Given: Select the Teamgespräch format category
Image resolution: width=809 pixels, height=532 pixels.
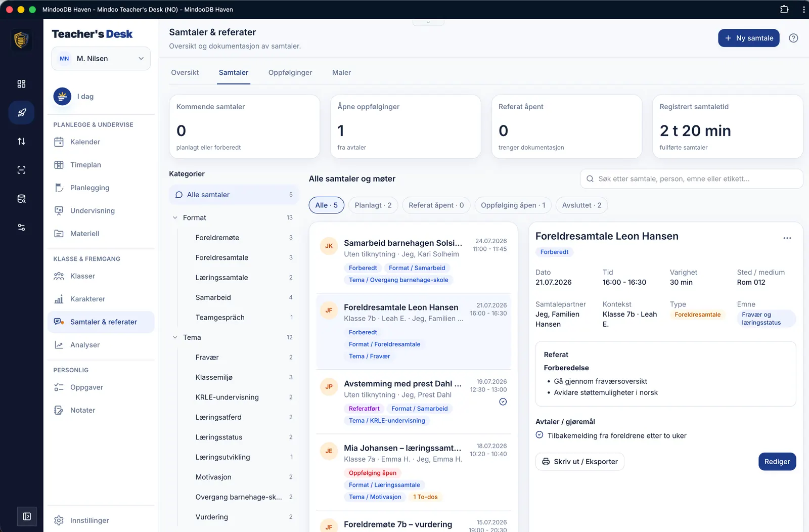Looking at the screenshot, I should coord(238,318).
